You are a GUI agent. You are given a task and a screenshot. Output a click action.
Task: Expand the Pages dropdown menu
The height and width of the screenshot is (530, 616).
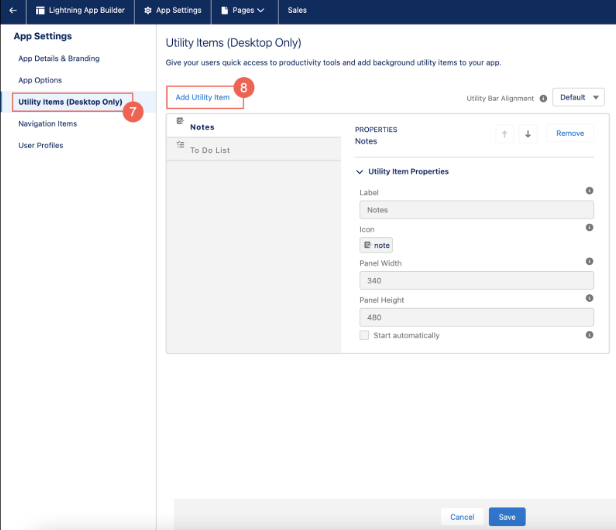point(243,11)
